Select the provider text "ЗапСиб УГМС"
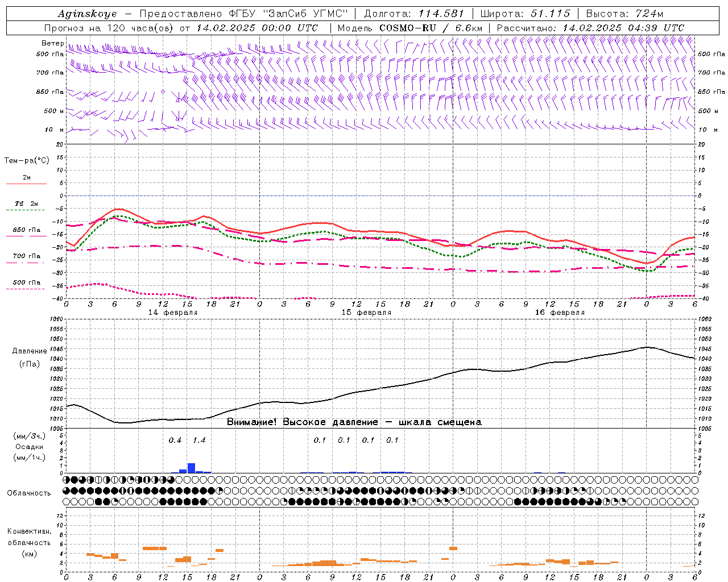This screenshot has width=728, height=582. pos(304,14)
